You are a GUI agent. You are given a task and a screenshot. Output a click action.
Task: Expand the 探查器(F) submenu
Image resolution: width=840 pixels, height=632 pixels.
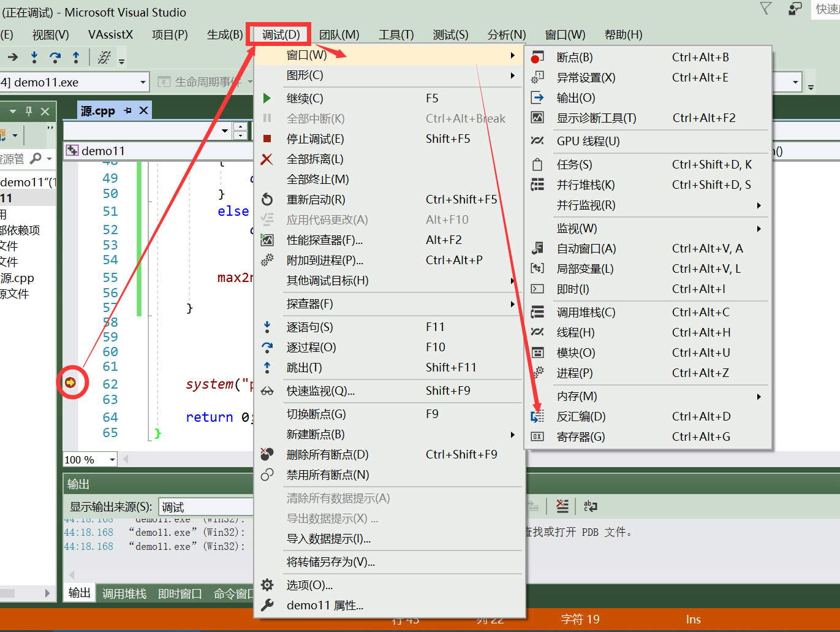pyautogui.click(x=390, y=304)
